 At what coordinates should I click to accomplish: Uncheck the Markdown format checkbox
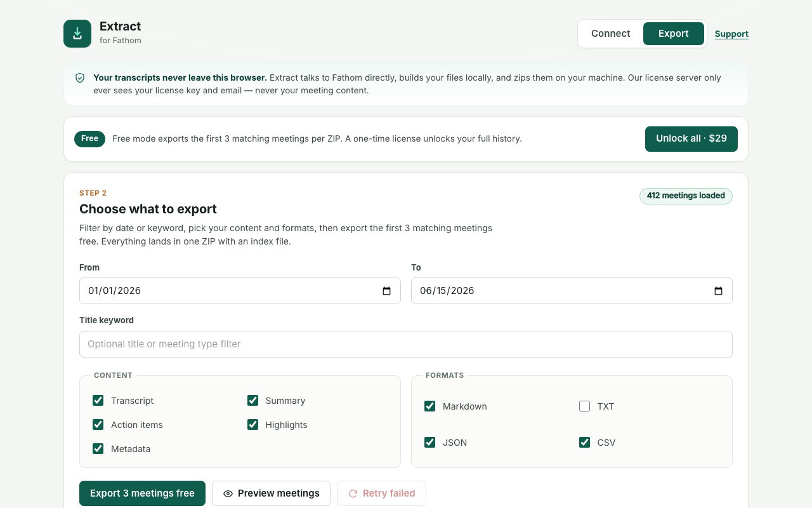pos(430,406)
